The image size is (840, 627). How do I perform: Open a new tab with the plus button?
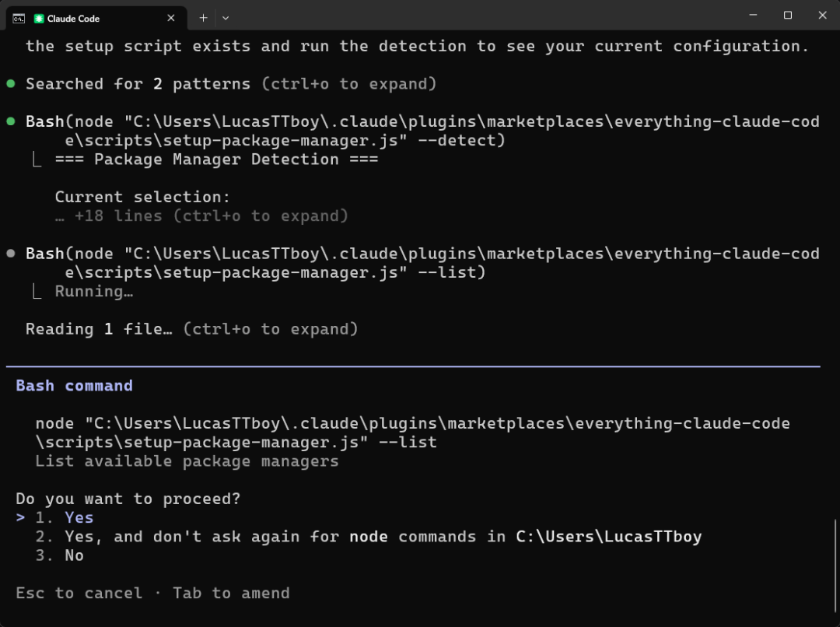coord(203,18)
